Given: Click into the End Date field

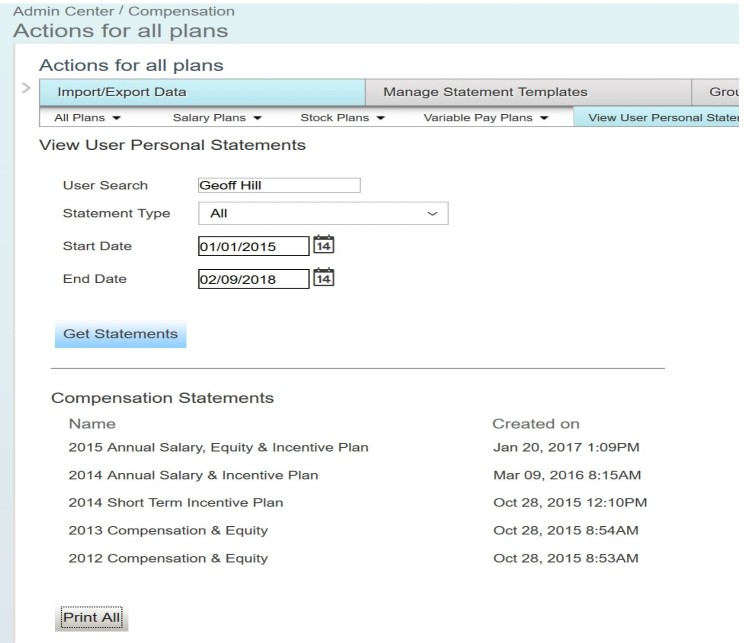Looking at the screenshot, I should coord(253,279).
